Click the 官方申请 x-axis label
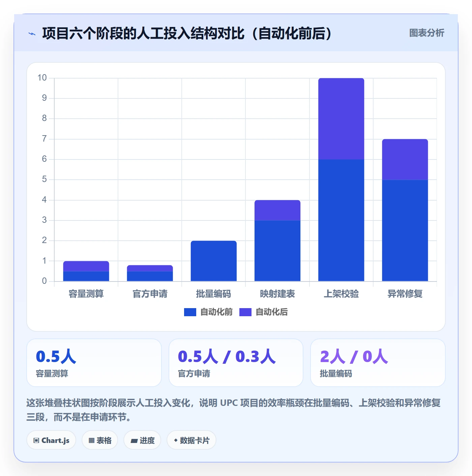Image resolution: width=472 pixels, height=476 pixels. tap(150, 294)
